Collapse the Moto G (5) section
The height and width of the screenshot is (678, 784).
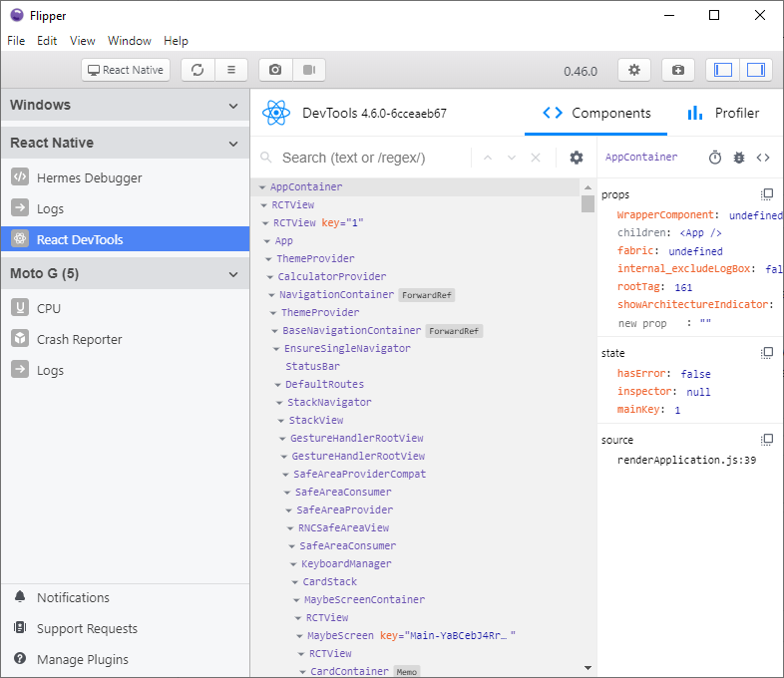click(x=233, y=274)
